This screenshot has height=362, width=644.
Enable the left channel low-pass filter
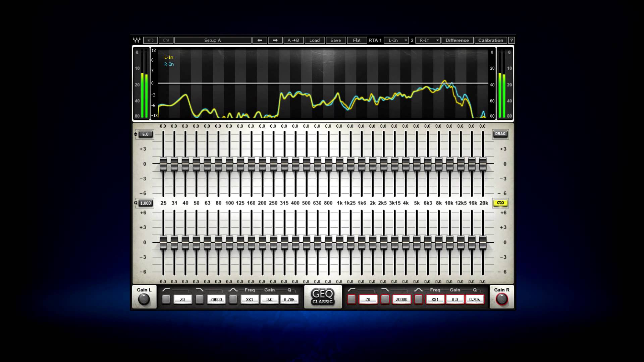(200, 299)
